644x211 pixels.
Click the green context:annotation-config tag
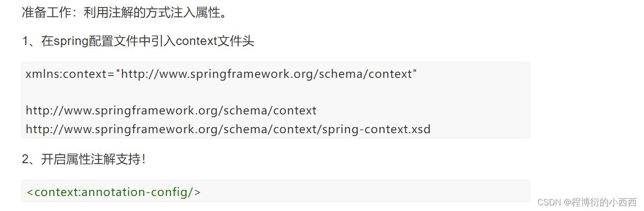114,192
